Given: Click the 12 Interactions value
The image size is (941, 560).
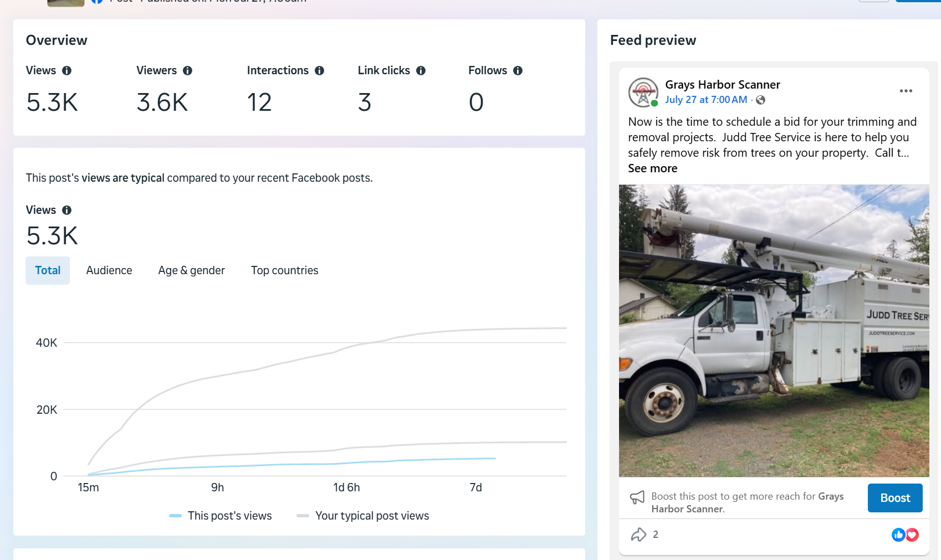Looking at the screenshot, I should 259,102.
